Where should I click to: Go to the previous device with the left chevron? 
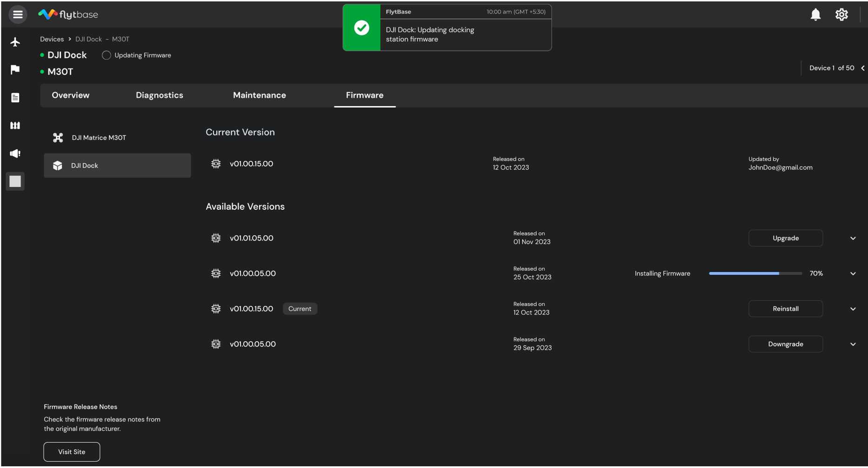pos(863,68)
